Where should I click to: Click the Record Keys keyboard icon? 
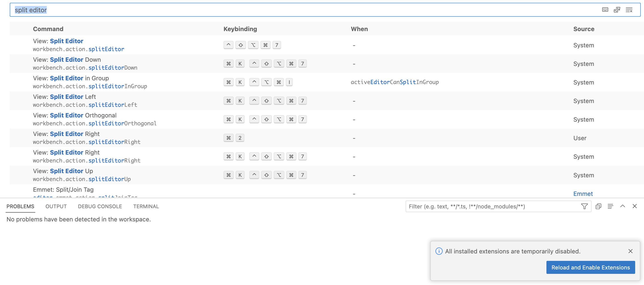coord(605,10)
